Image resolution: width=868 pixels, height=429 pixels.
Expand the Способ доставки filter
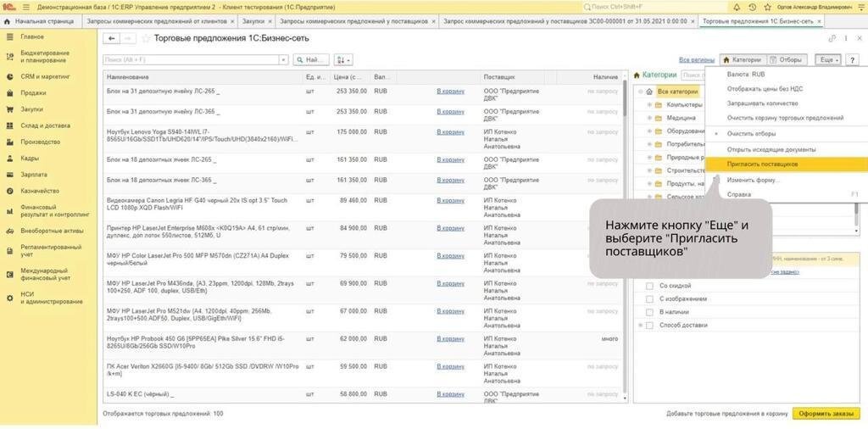coord(641,326)
